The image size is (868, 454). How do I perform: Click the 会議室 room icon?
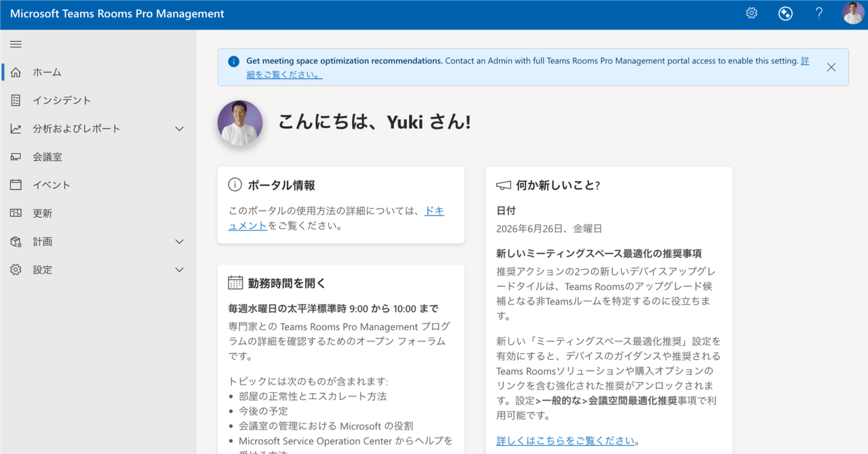pyautogui.click(x=16, y=157)
